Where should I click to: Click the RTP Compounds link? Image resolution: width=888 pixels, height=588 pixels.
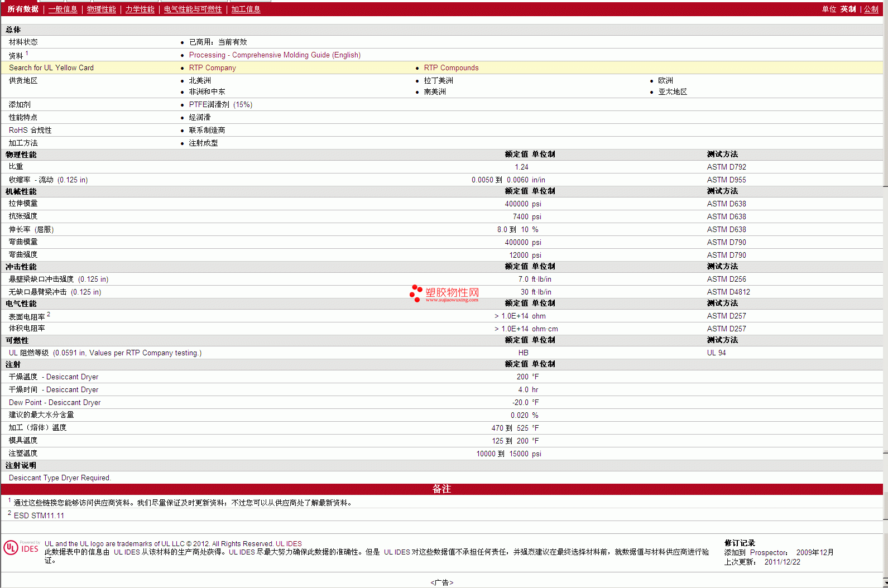click(x=451, y=68)
